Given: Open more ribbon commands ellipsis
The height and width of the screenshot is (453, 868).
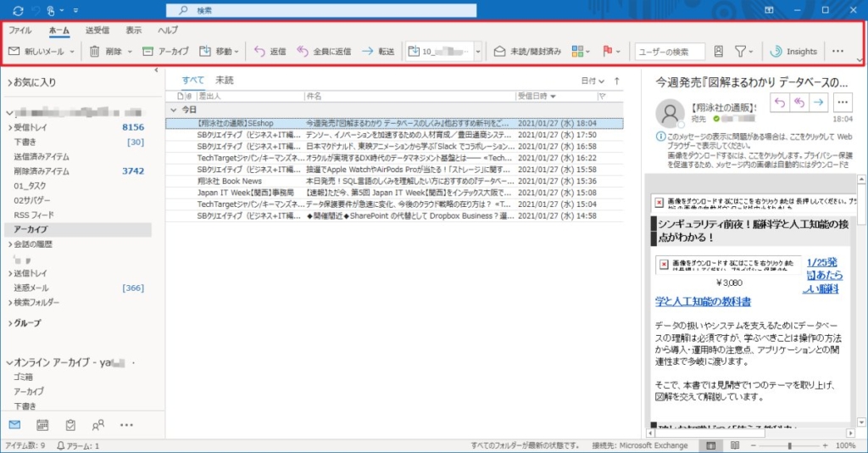Looking at the screenshot, I should coord(837,51).
